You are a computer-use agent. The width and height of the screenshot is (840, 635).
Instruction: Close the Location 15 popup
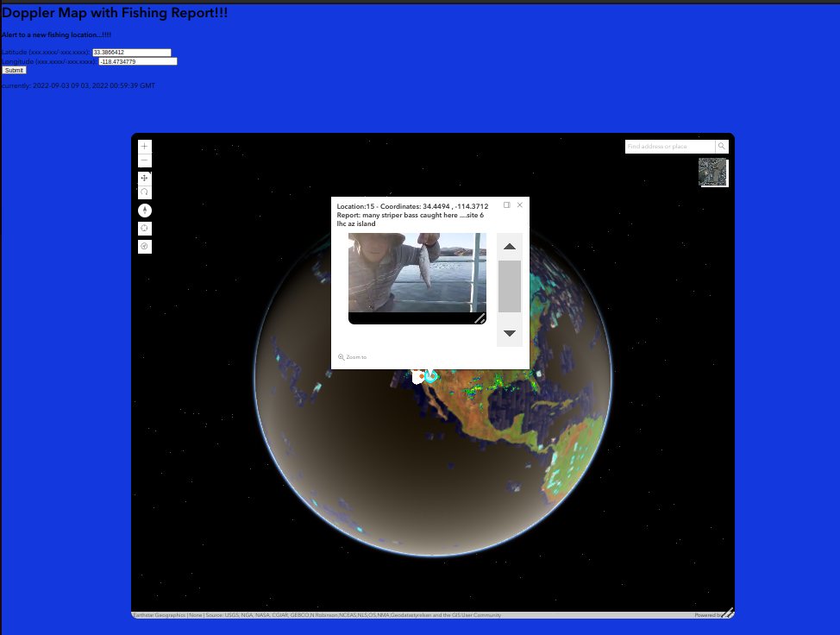tap(520, 205)
